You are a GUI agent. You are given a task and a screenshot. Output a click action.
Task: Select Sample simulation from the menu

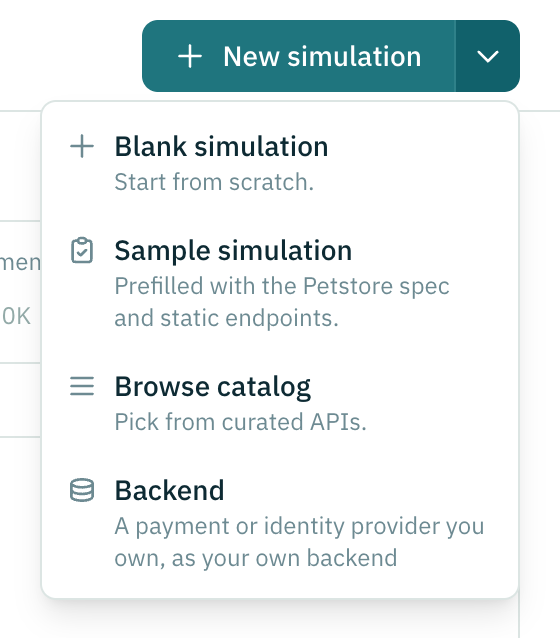pos(280,283)
